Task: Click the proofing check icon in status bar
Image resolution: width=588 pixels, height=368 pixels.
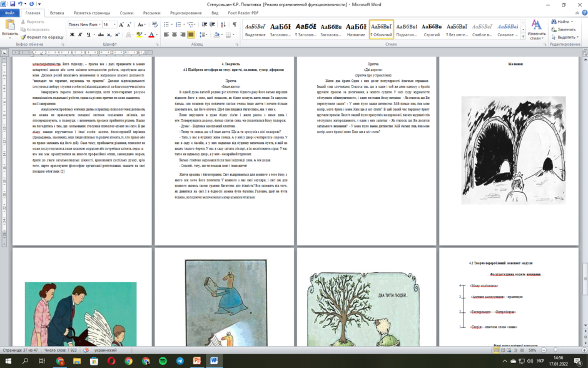Action: point(86,350)
